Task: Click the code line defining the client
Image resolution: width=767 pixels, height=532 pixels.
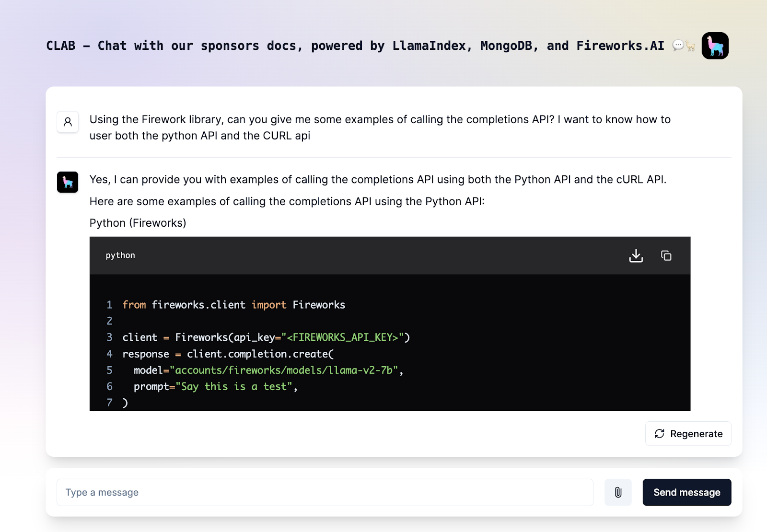Action: tap(266, 337)
